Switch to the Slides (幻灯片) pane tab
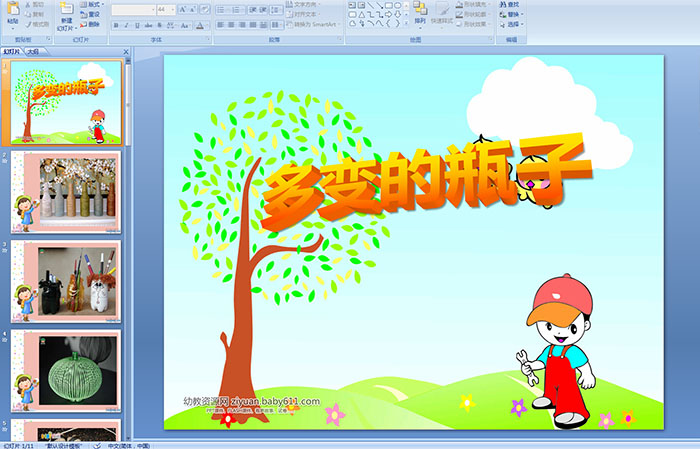 tap(12, 52)
